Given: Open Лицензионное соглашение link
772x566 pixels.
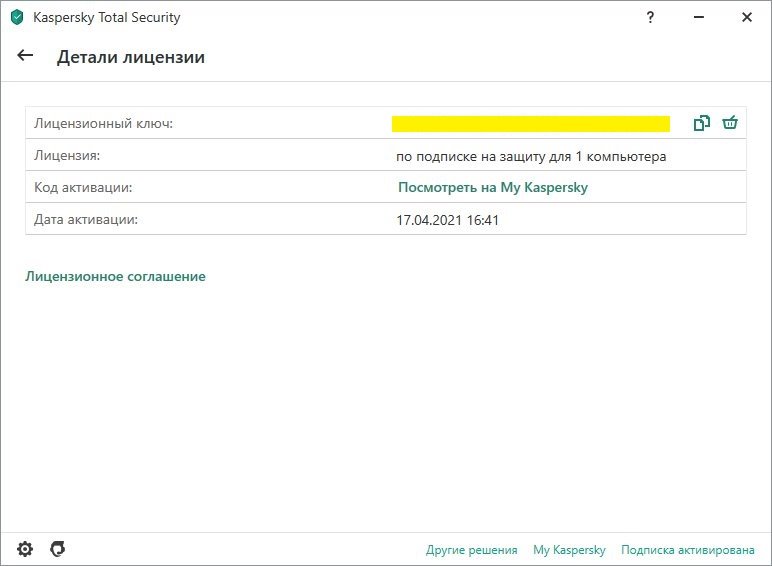Looking at the screenshot, I should pyautogui.click(x=115, y=277).
